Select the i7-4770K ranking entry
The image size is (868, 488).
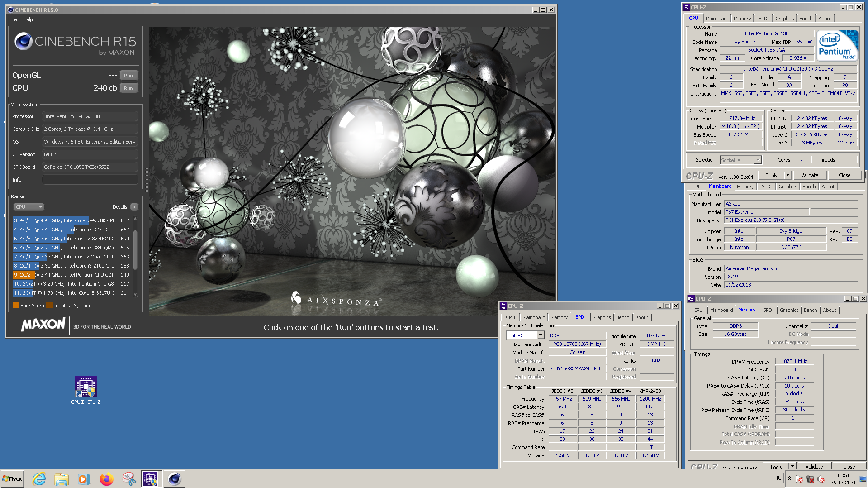72,220
